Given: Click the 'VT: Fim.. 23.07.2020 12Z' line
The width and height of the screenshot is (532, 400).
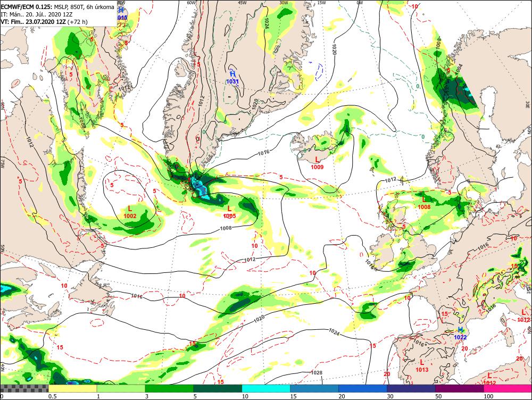Looking at the screenshot, I should (x=34, y=22).
